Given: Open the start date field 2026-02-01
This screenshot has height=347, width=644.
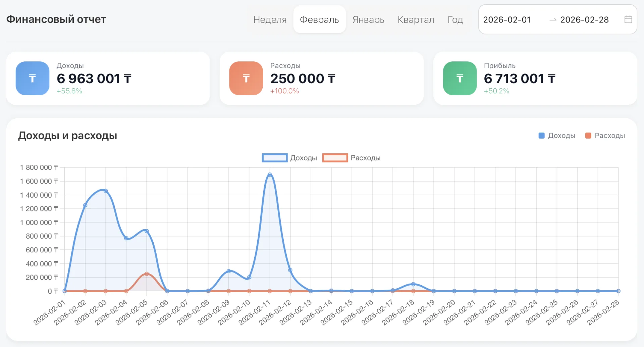Looking at the screenshot, I should click(x=507, y=20).
